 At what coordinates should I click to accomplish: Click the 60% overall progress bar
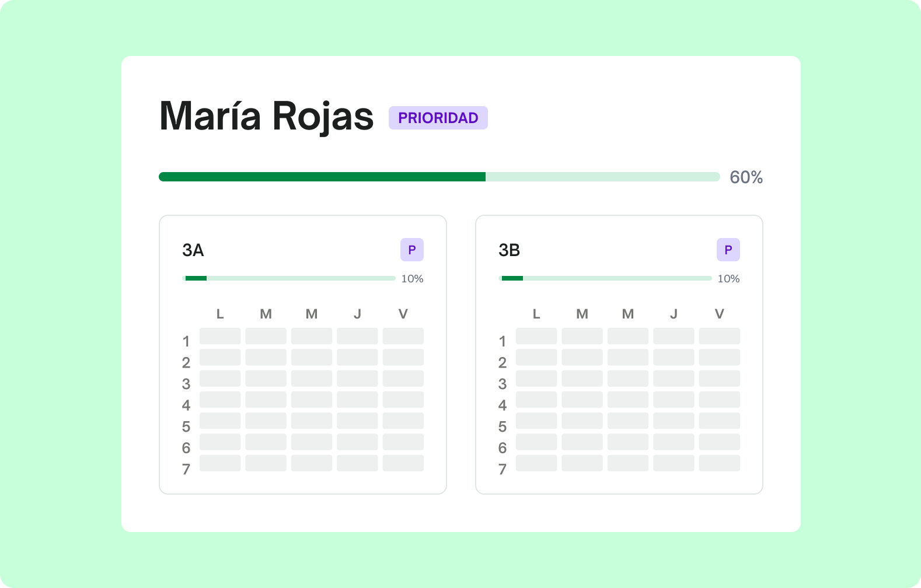coord(439,177)
